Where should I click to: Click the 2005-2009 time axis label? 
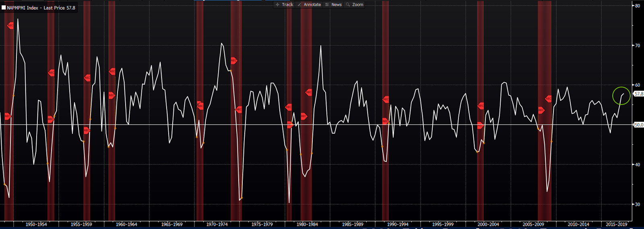pos(533,225)
